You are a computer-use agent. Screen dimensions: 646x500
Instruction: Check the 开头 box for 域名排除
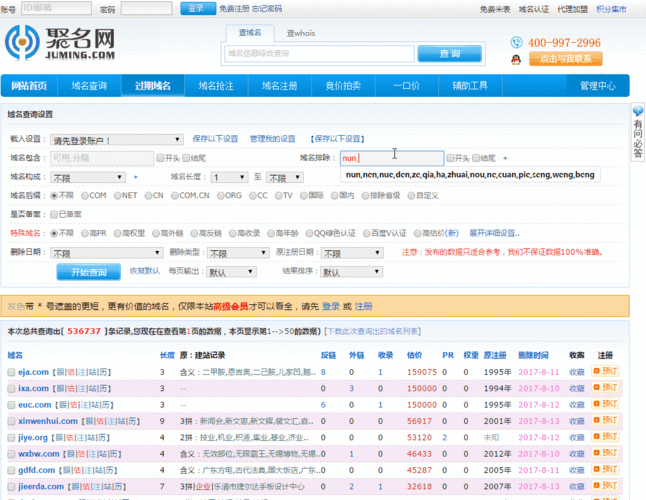(450, 158)
